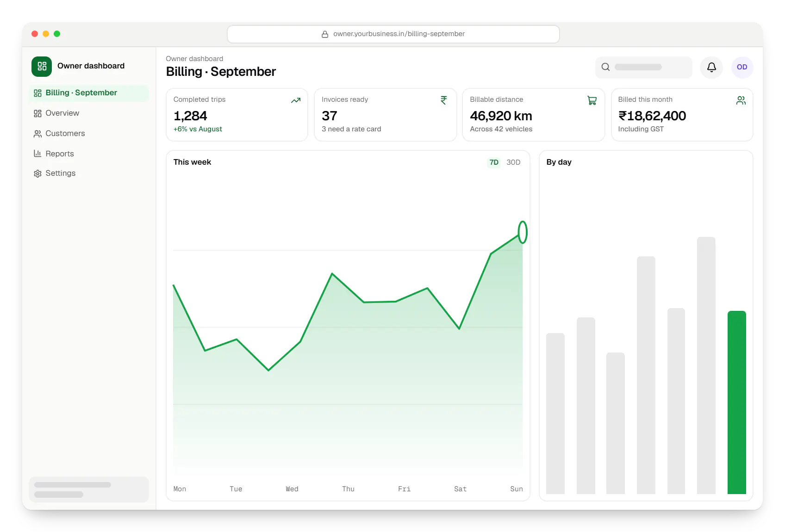This screenshot has width=785, height=532.
Task: Click the This week chart title
Action: (x=192, y=162)
